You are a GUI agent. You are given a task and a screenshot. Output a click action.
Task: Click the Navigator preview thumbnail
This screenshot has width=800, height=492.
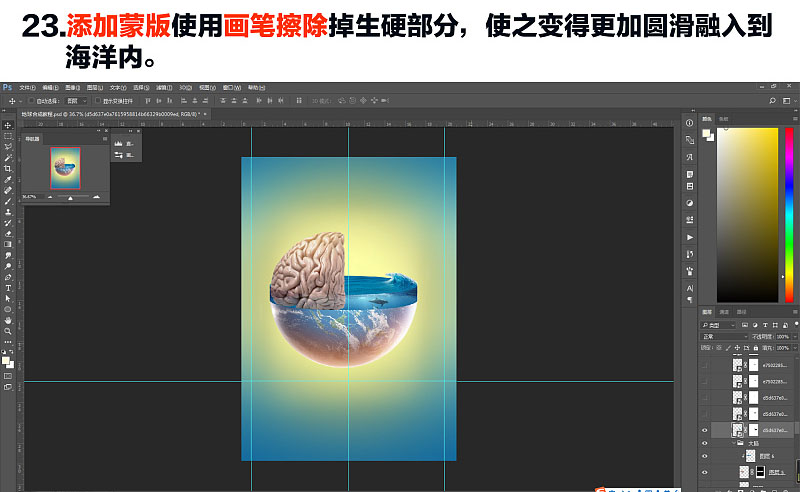(65, 168)
